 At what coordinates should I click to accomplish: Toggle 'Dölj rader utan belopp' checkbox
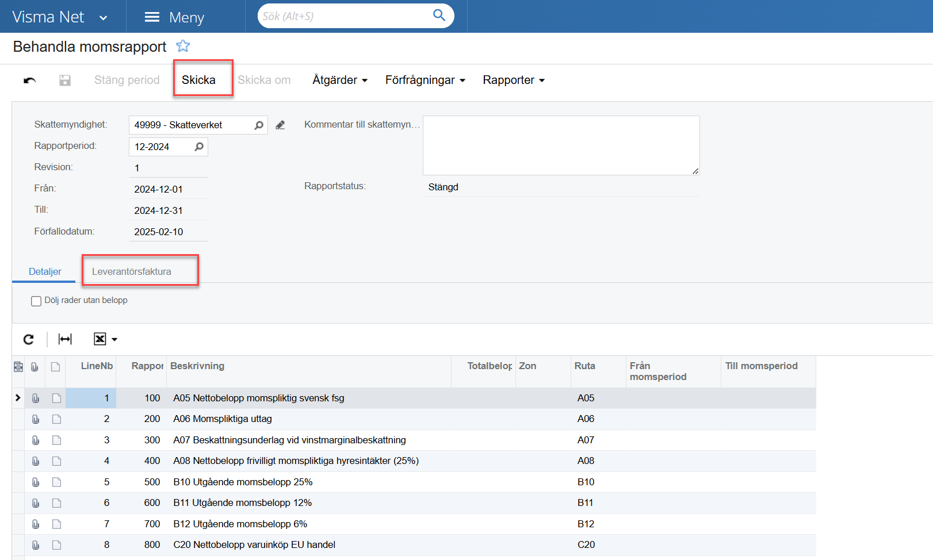point(36,301)
